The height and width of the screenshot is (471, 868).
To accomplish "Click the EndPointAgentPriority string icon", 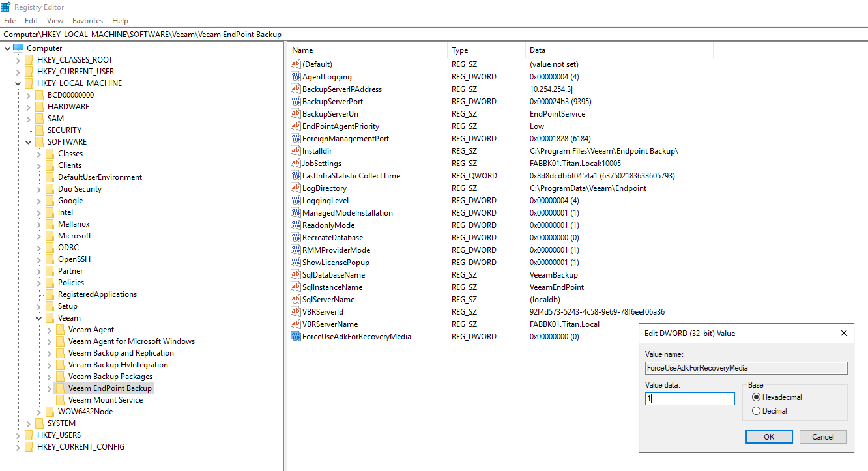I will point(295,126).
